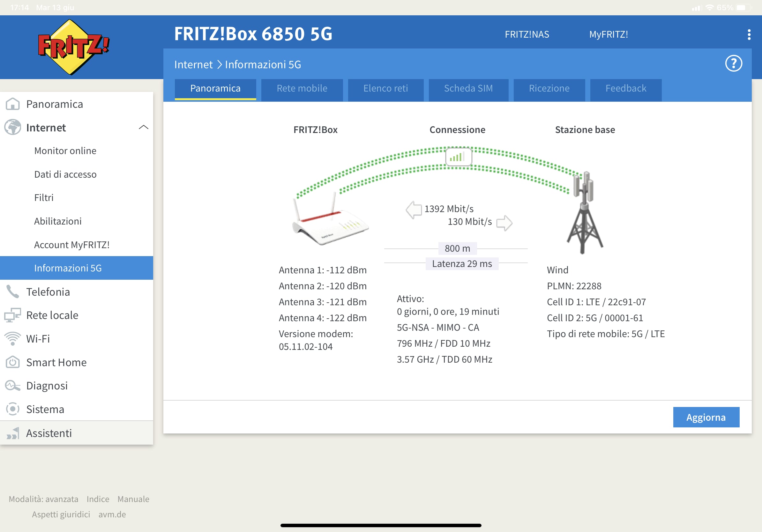762x532 pixels.
Task: Open the Smart Home menu
Action: tap(77, 362)
